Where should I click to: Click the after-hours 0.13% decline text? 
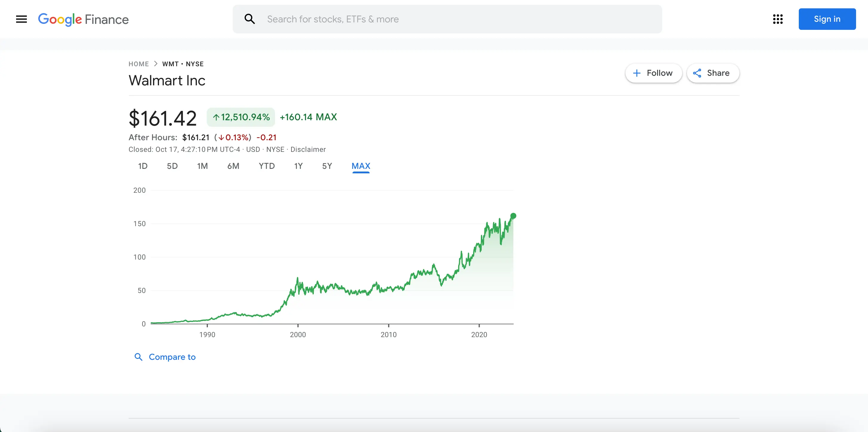pyautogui.click(x=233, y=138)
